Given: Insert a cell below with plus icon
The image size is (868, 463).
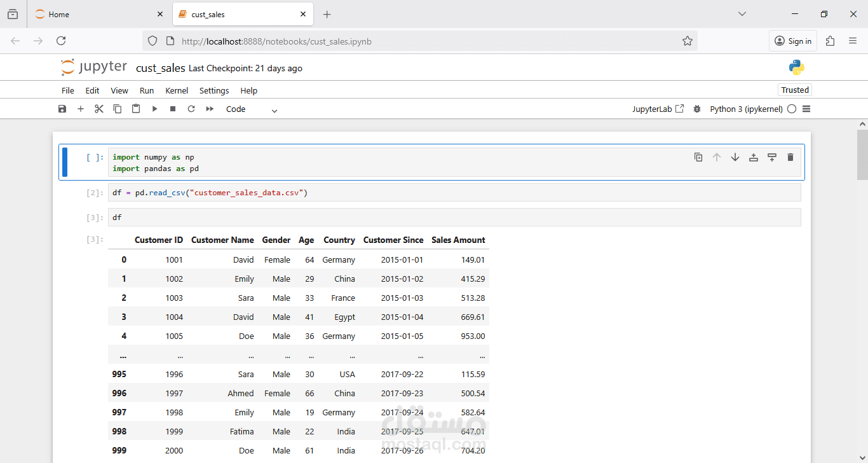Looking at the screenshot, I should pyautogui.click(x=81, y=109).
